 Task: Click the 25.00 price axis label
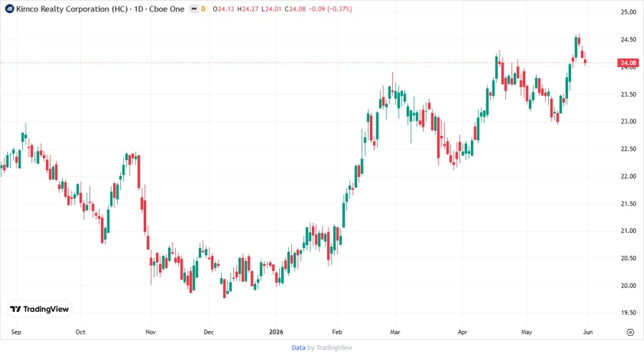tap(628, 12)
